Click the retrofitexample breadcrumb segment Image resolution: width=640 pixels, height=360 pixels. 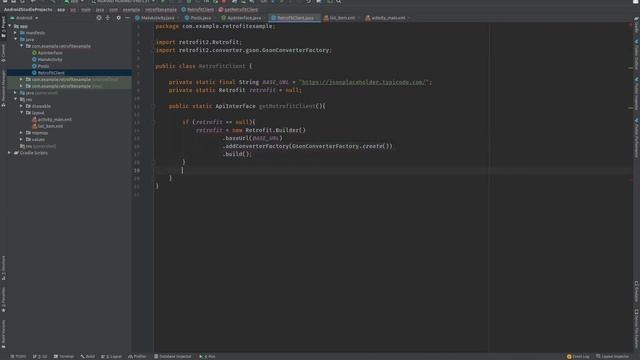[x=161, y=9]
